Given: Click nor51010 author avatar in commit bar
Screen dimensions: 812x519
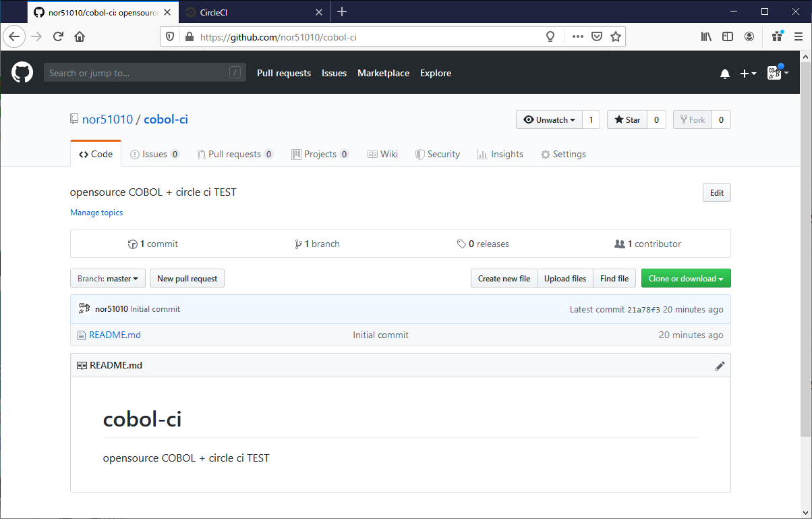Looking at the screenshot, I should 84,308.
